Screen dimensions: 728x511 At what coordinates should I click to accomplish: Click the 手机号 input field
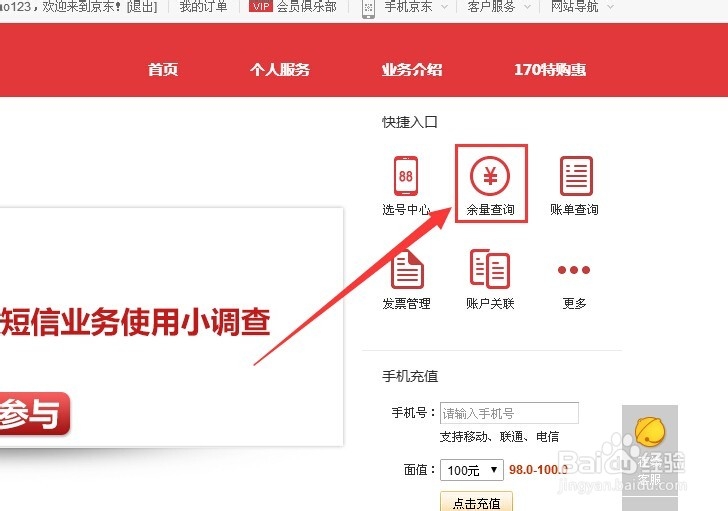coord(509,413)
